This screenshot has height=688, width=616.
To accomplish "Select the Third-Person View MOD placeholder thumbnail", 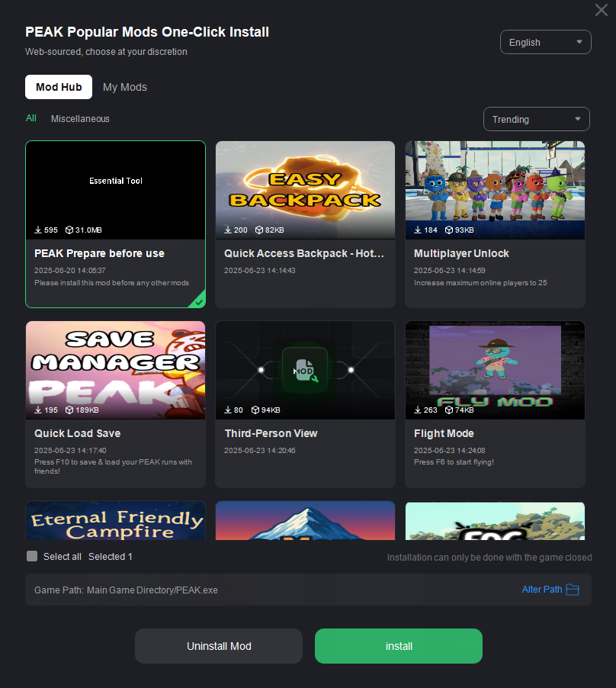I will tap(305, 370).
